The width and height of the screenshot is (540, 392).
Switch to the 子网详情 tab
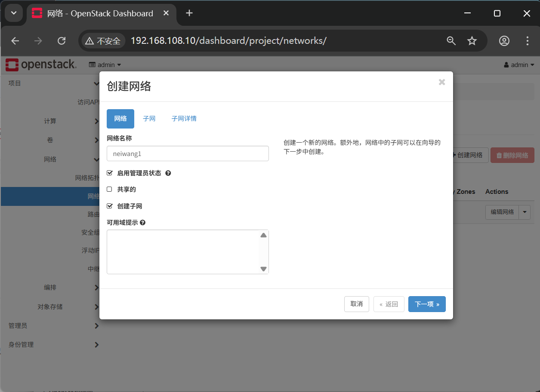tap(184, 119)
